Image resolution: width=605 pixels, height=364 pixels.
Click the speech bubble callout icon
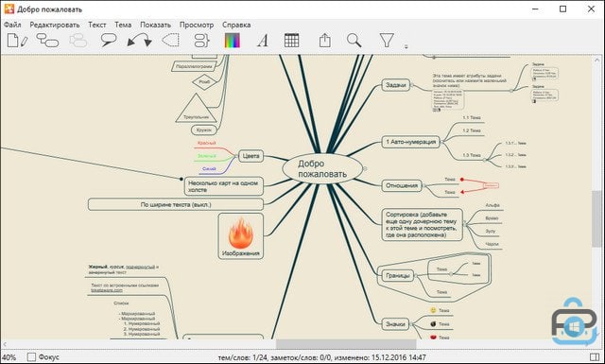[x=109, y=40]
